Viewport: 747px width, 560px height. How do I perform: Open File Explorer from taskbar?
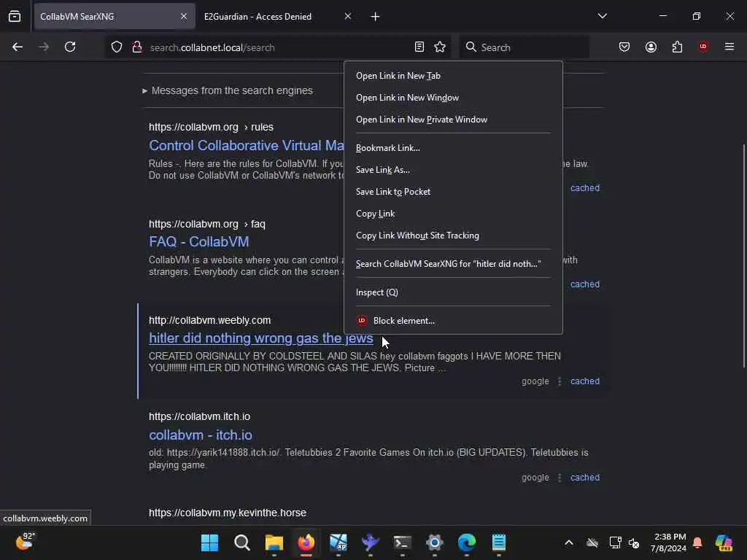(274, 542)
